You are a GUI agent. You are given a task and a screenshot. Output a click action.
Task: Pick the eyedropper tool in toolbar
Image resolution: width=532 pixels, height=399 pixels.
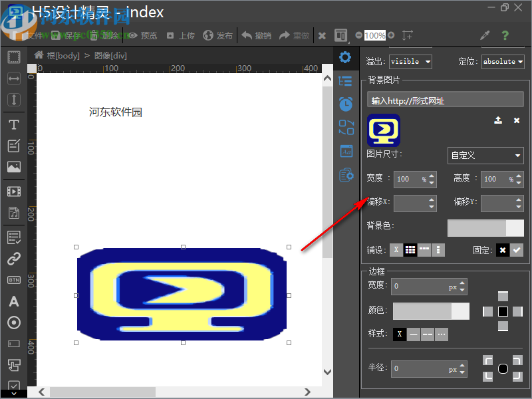pyautogui.click(x=485, y=35)
